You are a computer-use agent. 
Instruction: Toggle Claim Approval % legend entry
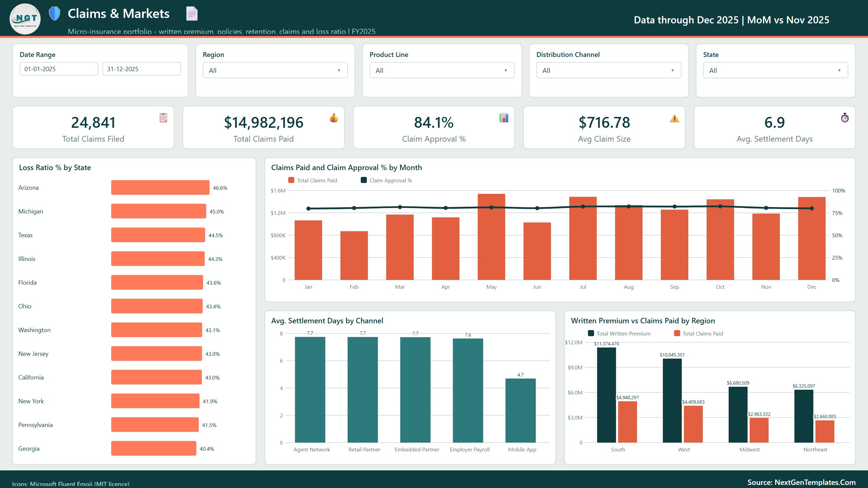(387, 180)
